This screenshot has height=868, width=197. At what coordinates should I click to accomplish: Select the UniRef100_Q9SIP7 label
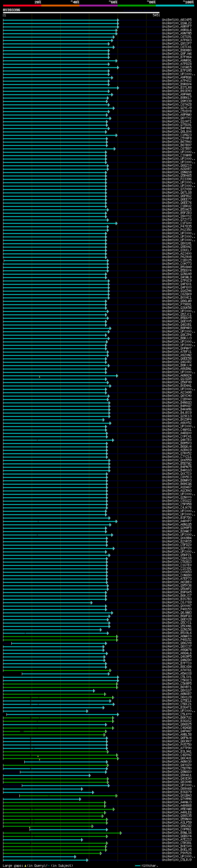[177, 43]
